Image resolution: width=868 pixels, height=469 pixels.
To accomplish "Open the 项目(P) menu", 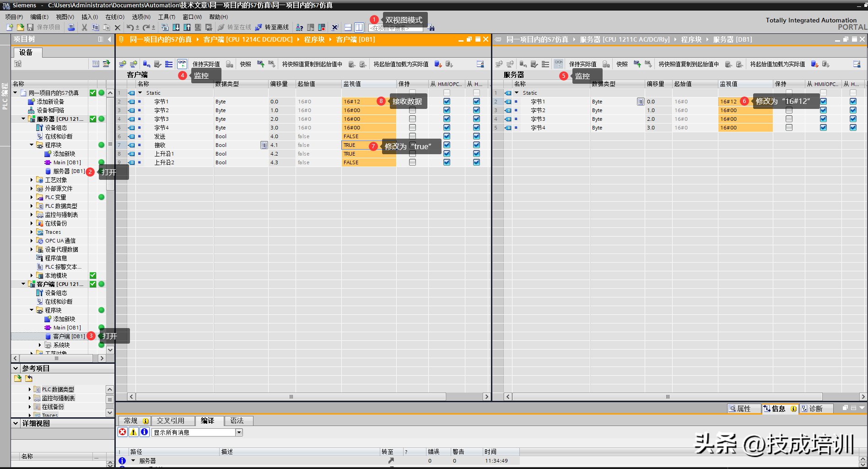I will pos(14,17).
